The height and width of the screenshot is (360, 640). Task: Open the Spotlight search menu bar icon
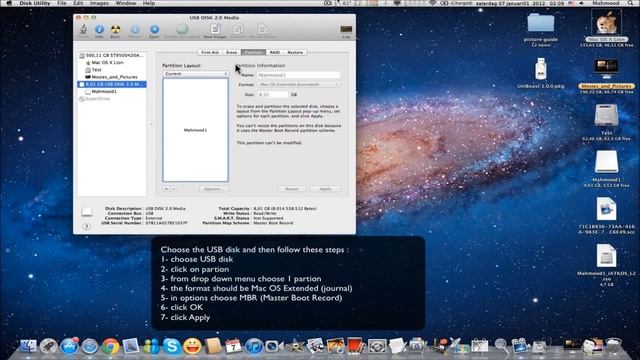pos(631,3)
